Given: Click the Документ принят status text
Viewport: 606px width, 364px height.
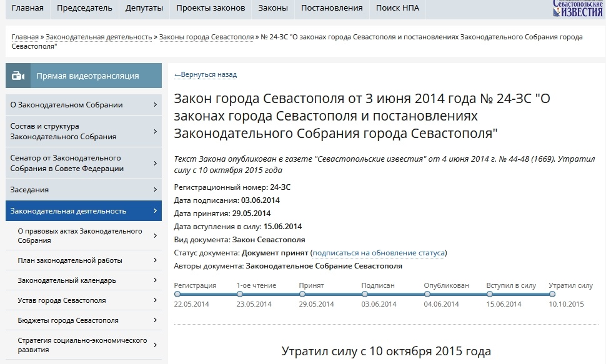Looking at the screenshot, I should 275,253.
